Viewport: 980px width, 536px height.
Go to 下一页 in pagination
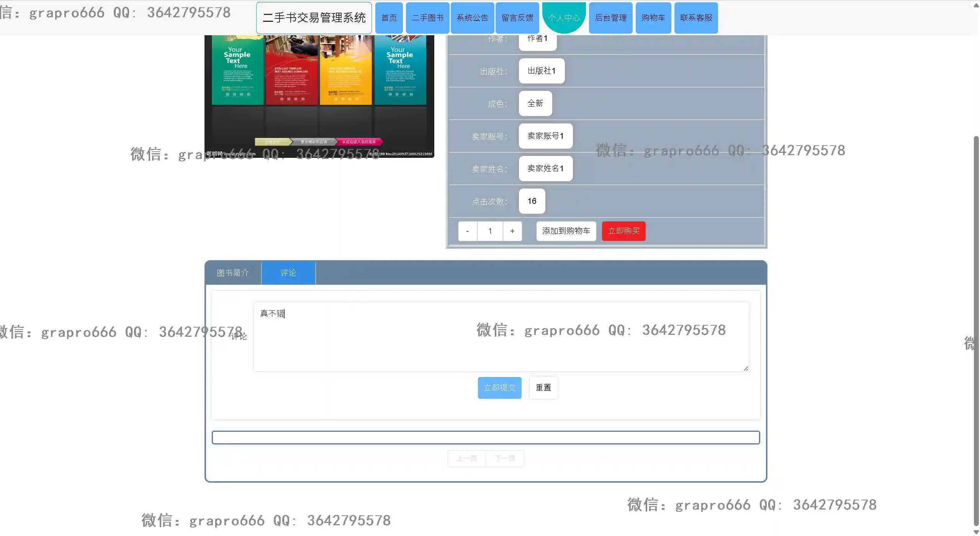(505, 458)
